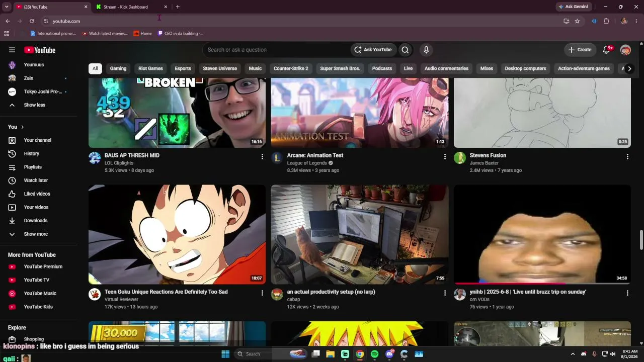Open 'CEO in da building' bookmark

(180, 34)
